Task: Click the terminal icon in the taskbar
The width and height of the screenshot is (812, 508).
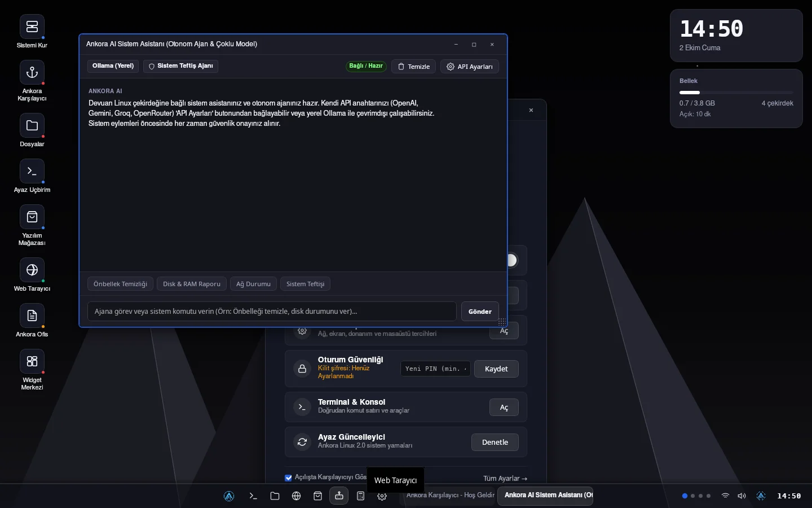Action: [253, 496]
